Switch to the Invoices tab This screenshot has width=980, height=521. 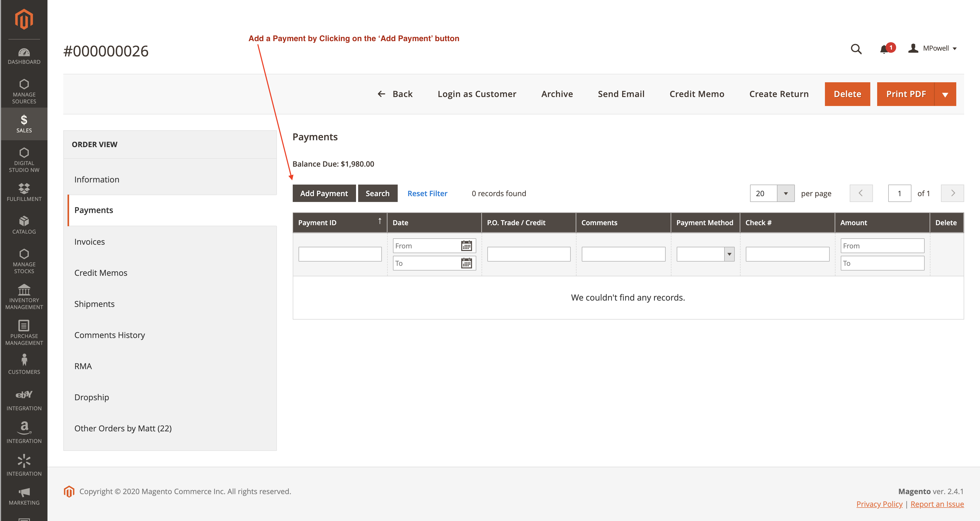tap(89, 242)
